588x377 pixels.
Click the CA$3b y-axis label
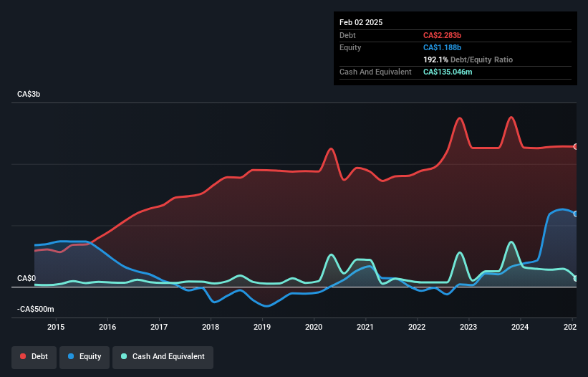[x=29, y=94]
